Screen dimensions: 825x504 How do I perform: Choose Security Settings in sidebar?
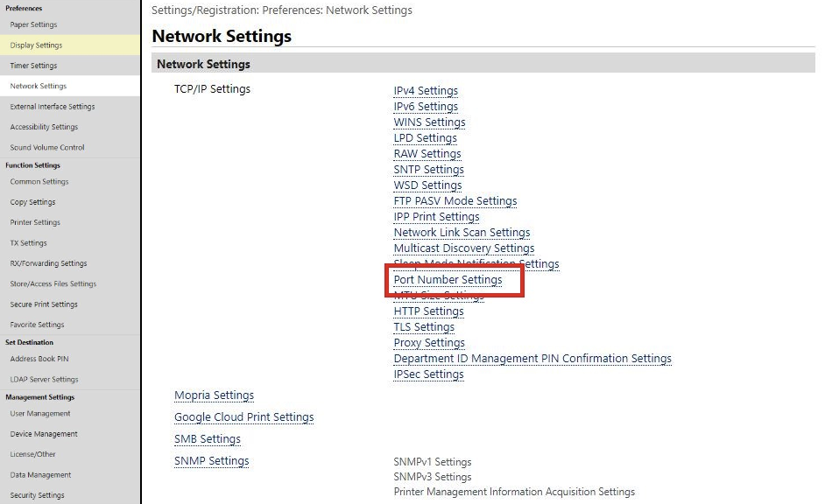pos(37,495)
